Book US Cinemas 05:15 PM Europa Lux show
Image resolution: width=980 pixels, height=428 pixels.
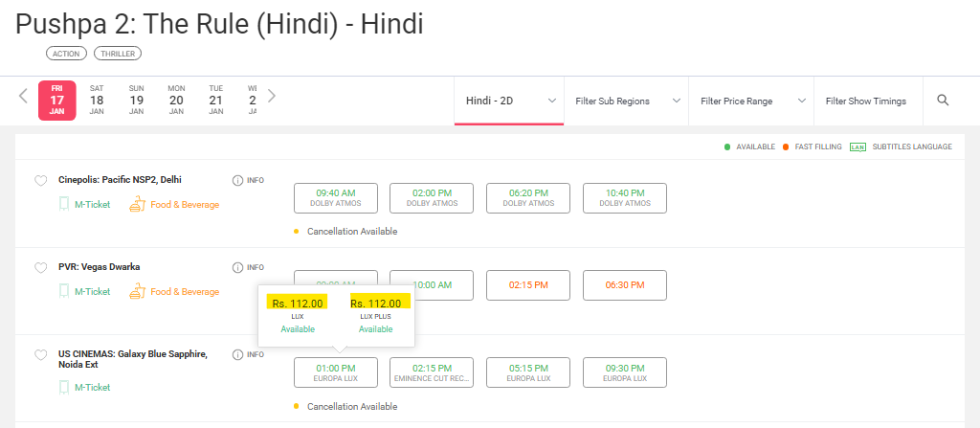[x=528, y=372]
